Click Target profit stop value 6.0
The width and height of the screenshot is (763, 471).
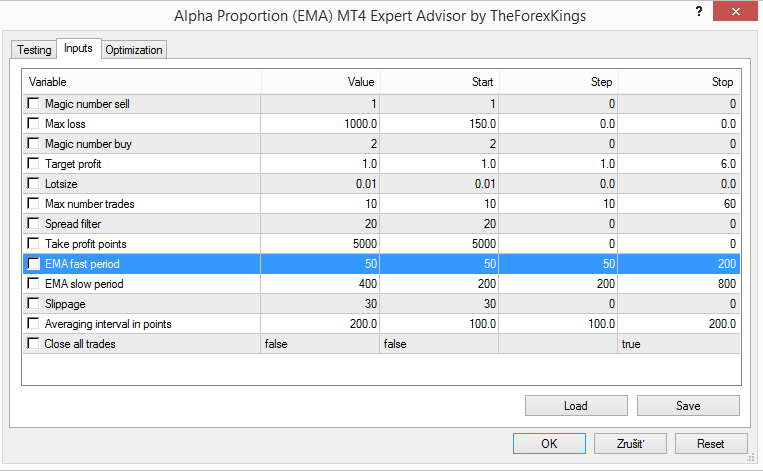click(x=679, y=163)
